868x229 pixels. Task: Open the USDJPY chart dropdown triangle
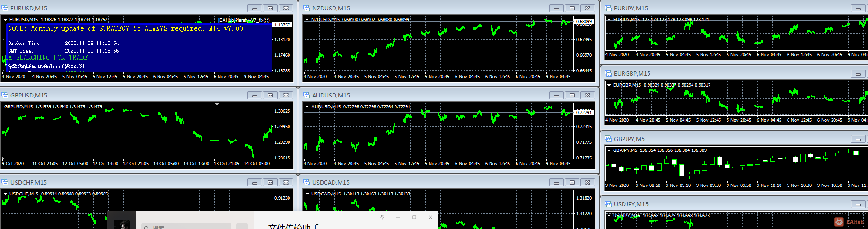click(x=609, y=216)
